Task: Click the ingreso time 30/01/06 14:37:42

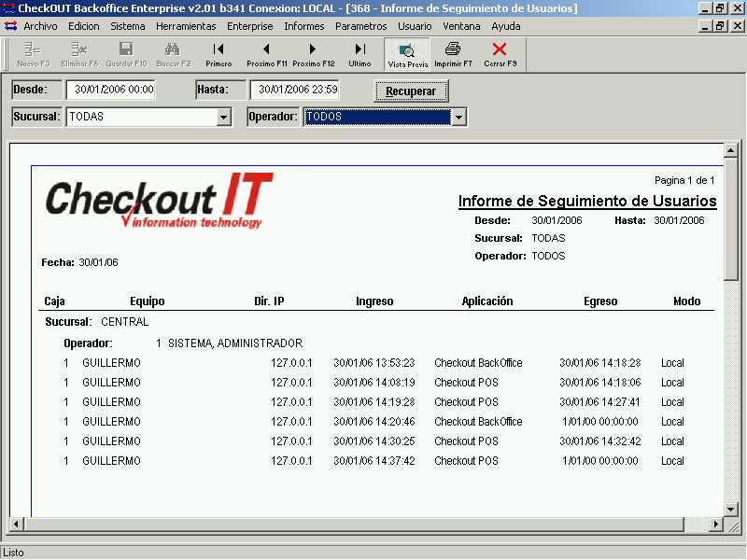Action: click(374, 460)
